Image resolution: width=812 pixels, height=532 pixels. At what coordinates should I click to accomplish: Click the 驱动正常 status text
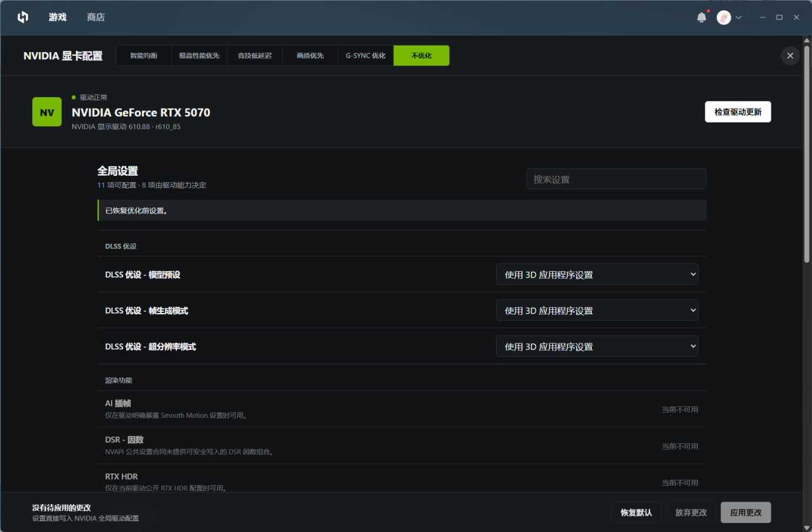tap(93, 98)
